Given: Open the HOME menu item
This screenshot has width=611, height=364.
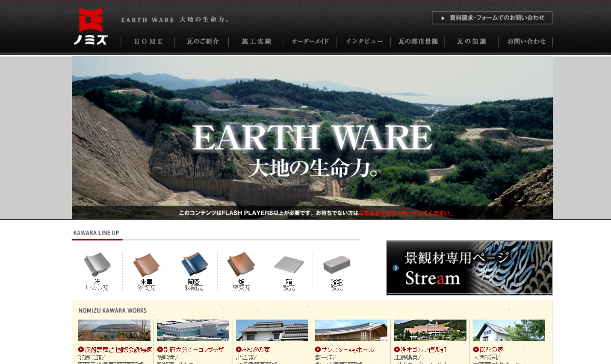Looking at the screenshot, I should (148, 41).
